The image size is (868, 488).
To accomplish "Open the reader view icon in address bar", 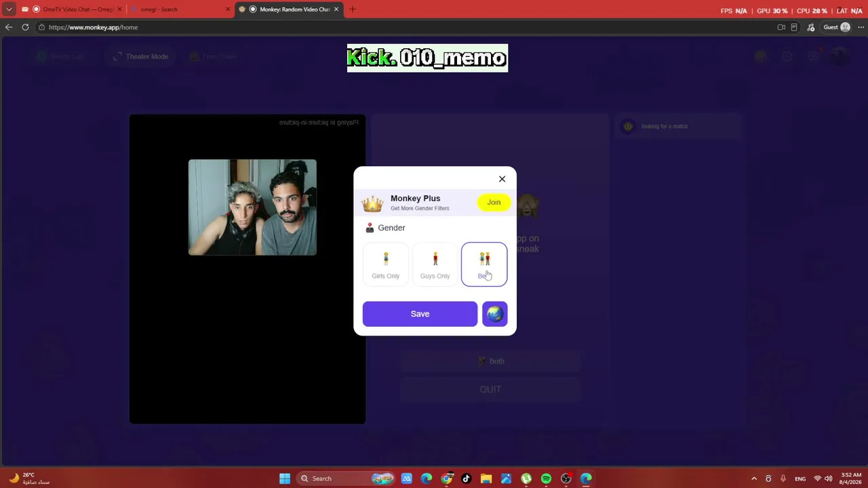I will pyautogui.click(x=794, y=27).
